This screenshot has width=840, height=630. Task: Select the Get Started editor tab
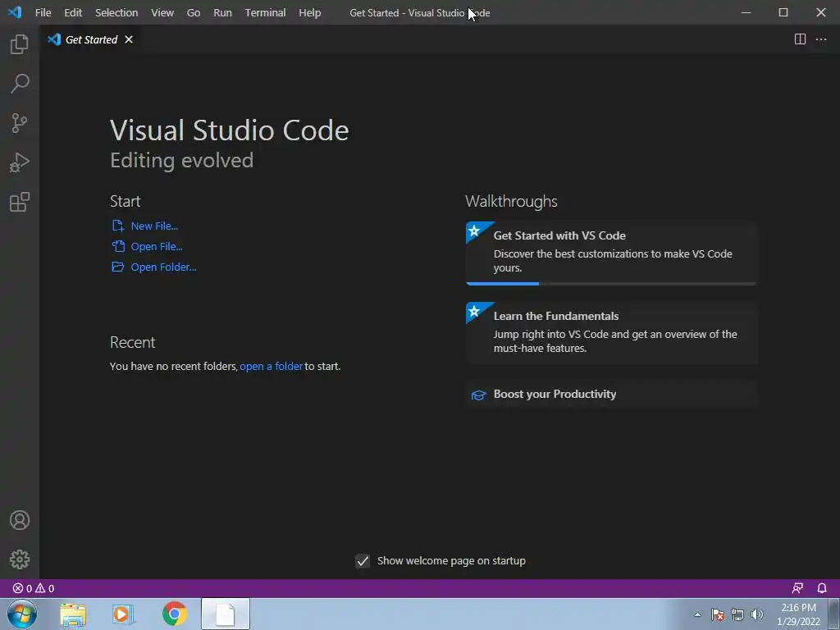point(90,39)
